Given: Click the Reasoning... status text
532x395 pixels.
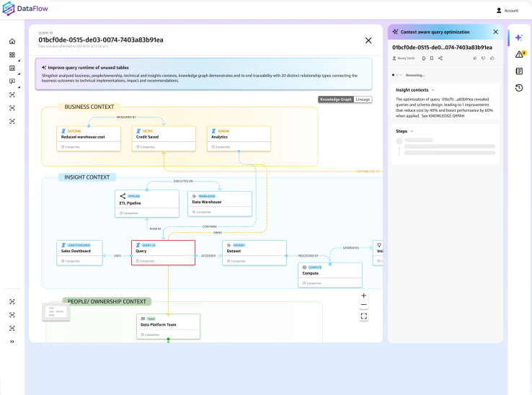Looking at the screenshot, I should pos(415,75).
